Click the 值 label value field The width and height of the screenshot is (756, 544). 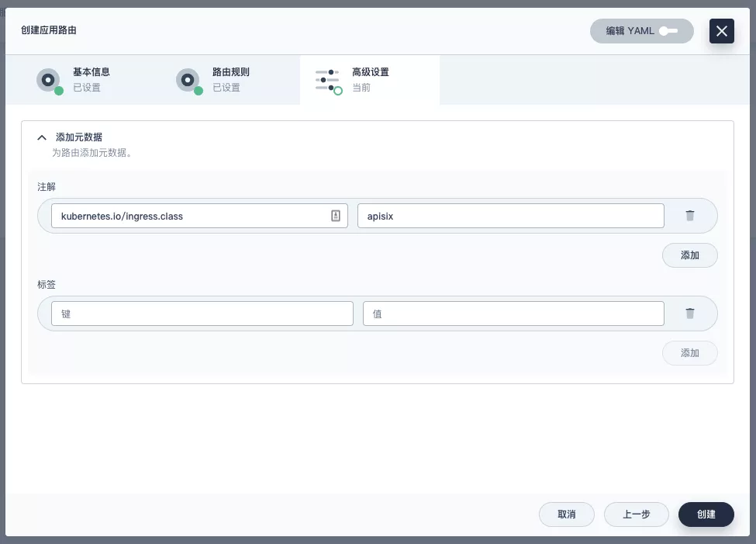coord(513,314)
